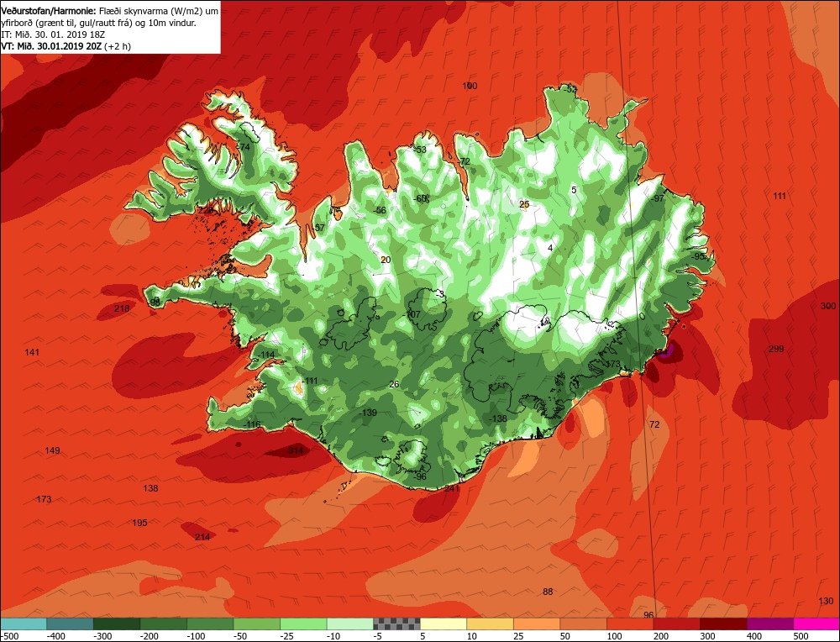Click the pale green swatch between -10 and -5

tap(350, 624)
